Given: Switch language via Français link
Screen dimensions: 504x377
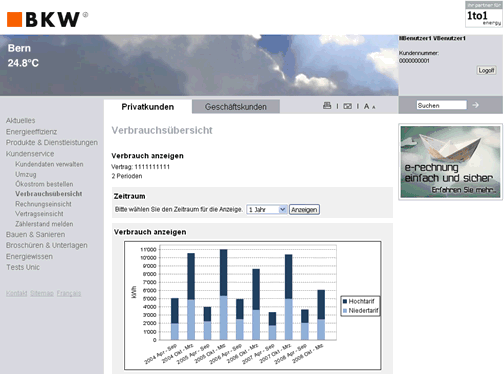Looking at the screenshot, I should coord(69,293).
